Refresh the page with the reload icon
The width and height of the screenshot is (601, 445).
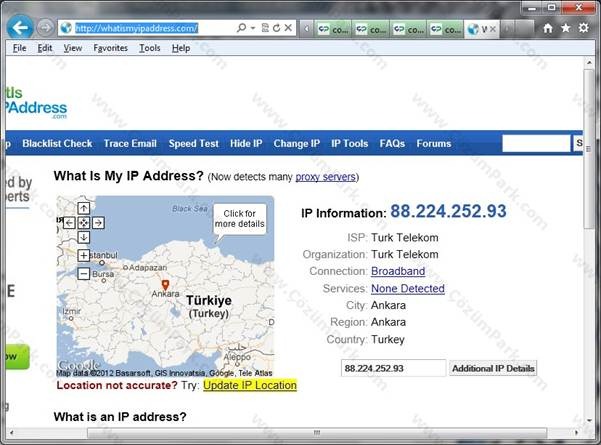276,28
